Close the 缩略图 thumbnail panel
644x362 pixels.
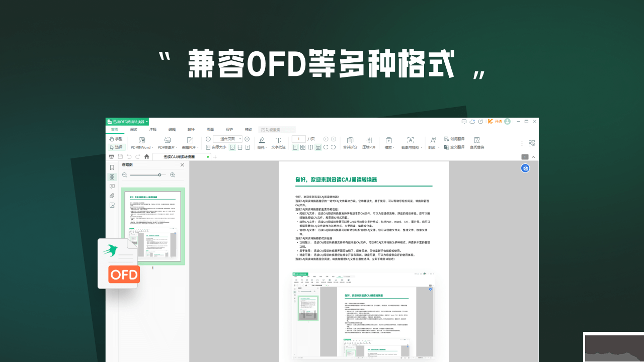point(182,165)
